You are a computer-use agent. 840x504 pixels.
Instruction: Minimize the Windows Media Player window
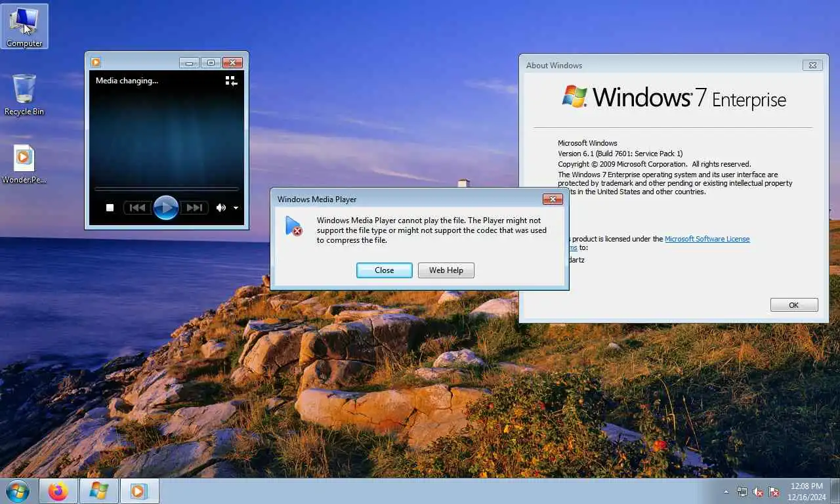pos(189,63)
